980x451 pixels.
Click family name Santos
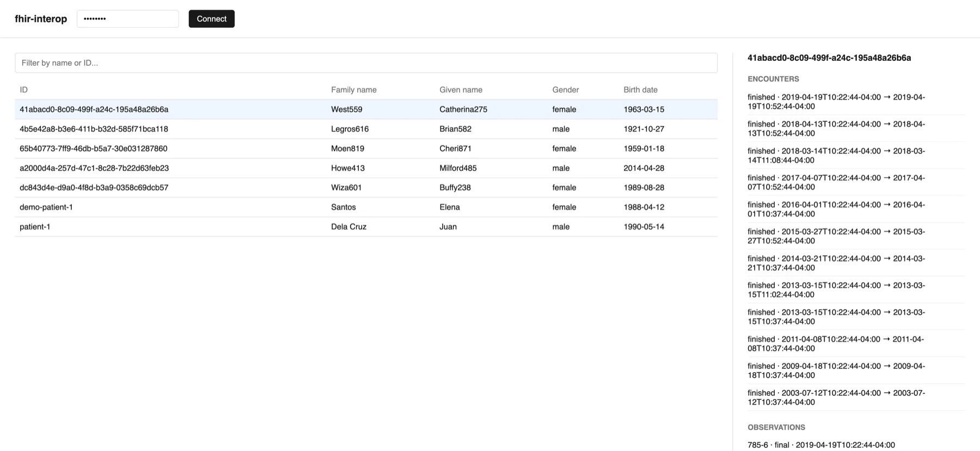[x=344, y=207]
